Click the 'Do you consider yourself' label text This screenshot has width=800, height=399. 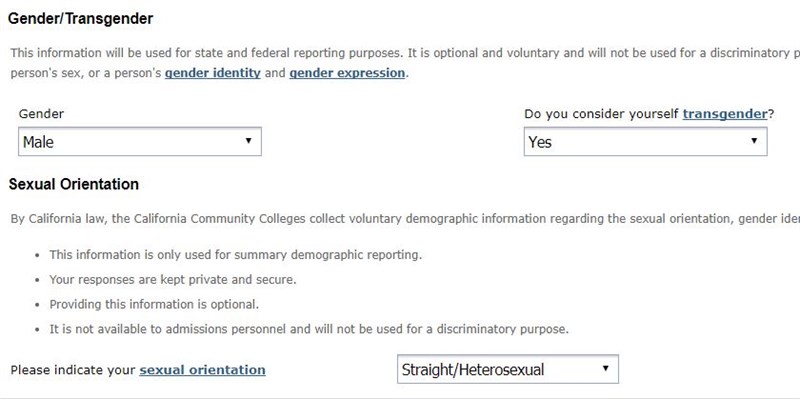[602, 114]
